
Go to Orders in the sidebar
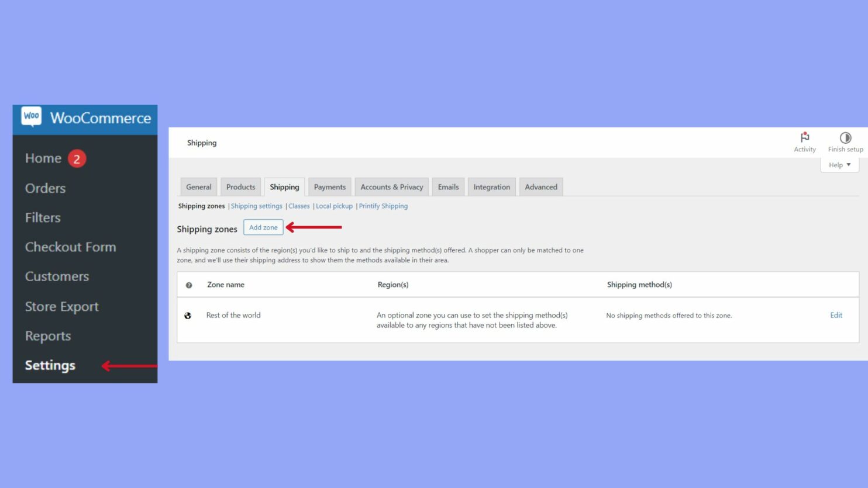(x=45, y=188)
